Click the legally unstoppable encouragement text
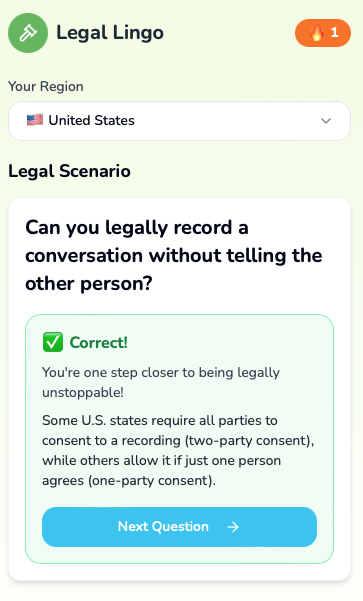363x601 pixels. [161, 383]
